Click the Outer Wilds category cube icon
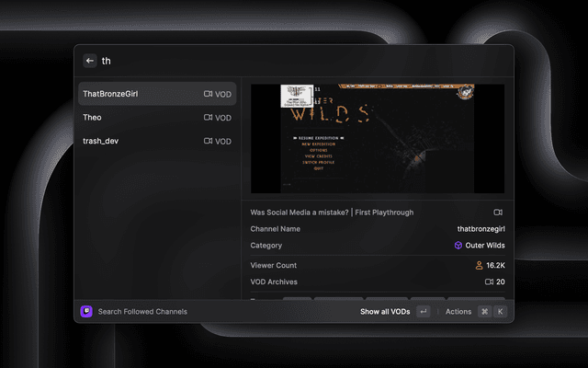This screenshot has width=588, height=368. coord(458,246)
